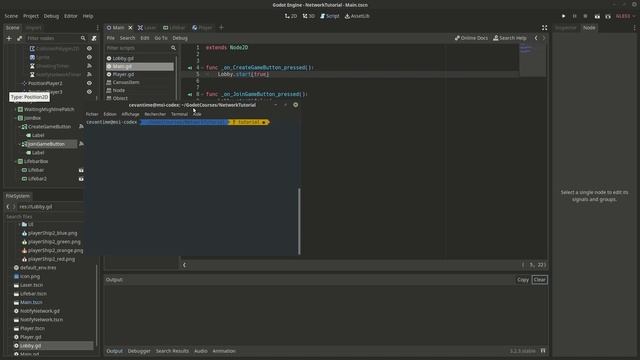Open the Debug menu in top bar
The image size is (640, 360).
point(51,16)
